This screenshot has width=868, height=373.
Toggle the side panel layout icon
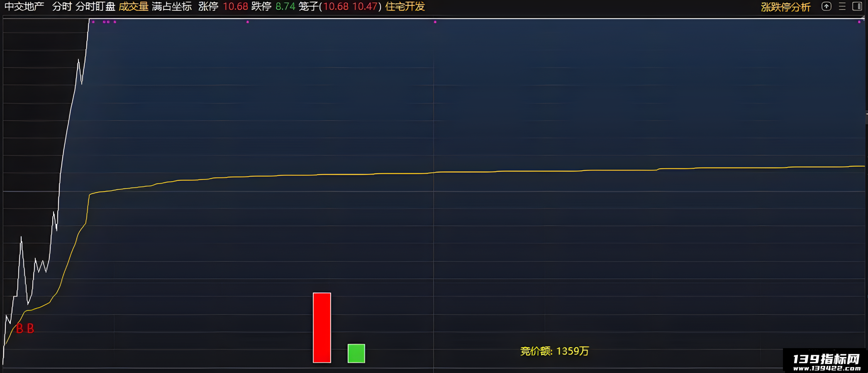click(857, 6)
